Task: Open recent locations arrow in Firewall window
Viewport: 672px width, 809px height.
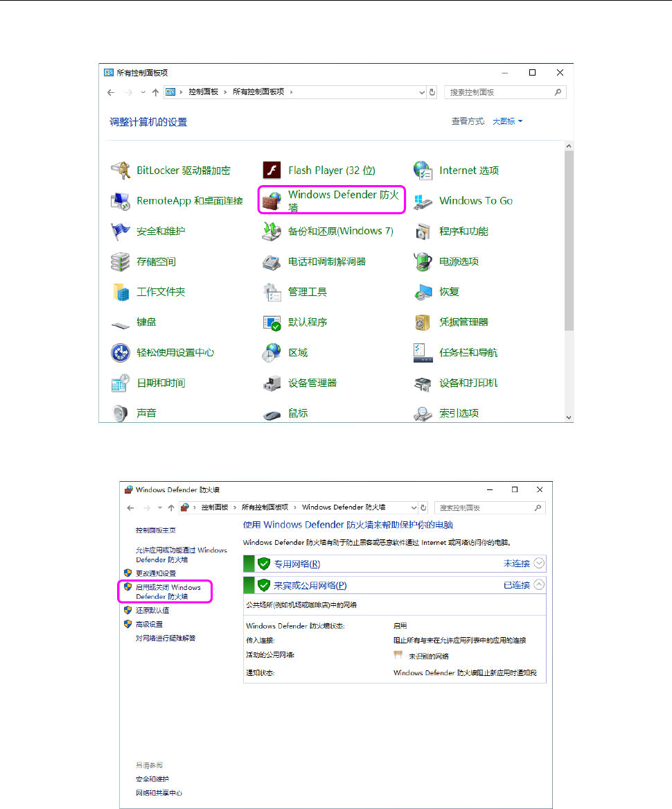Action: [159, 507]
